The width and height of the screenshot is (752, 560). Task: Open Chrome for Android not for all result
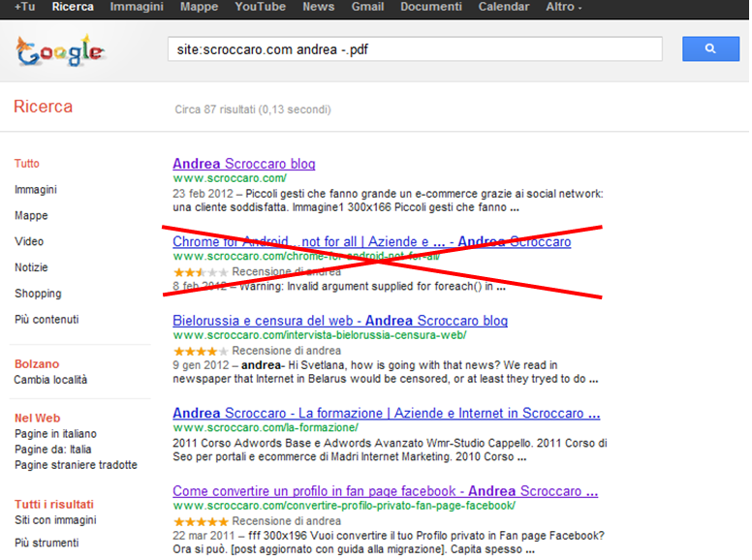372,241
